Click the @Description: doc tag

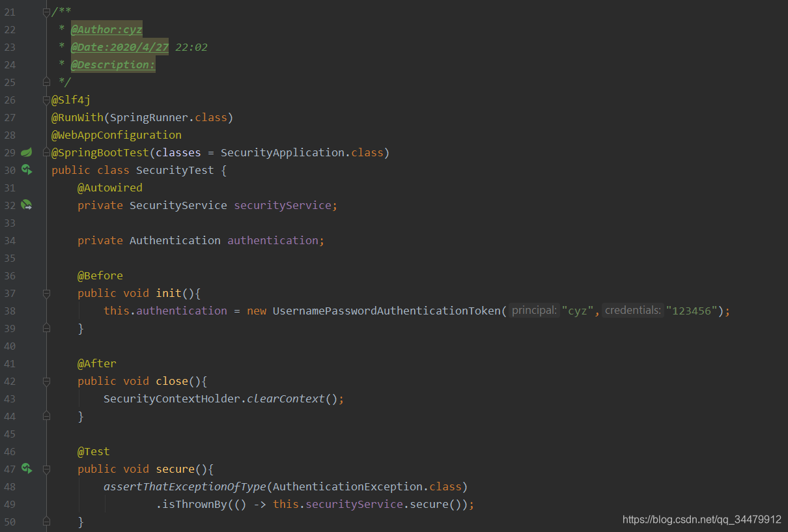pos(113,64)
